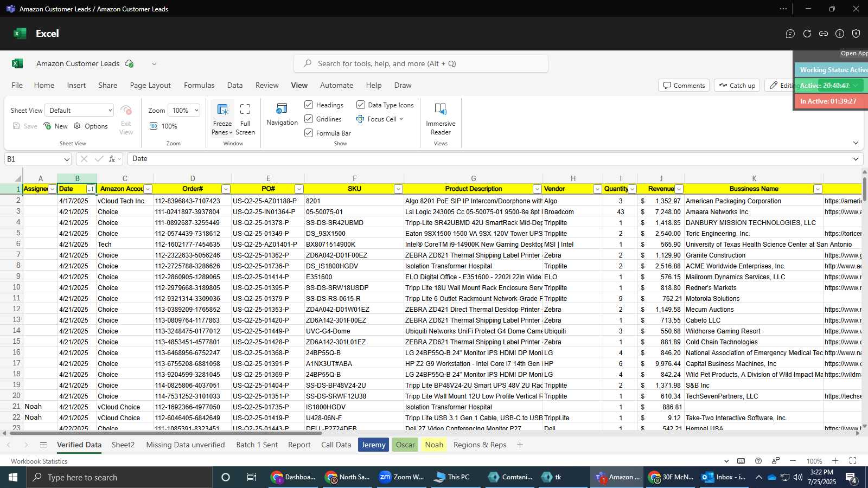This screenshot has height=488, width=868.
Task: Open the Navigation pane
Action: 282,115
